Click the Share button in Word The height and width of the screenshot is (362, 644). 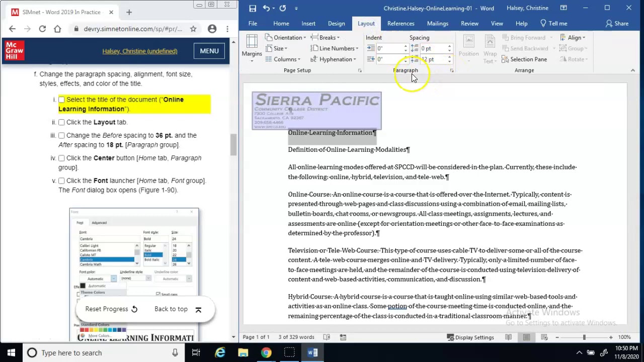coord(617,24)
